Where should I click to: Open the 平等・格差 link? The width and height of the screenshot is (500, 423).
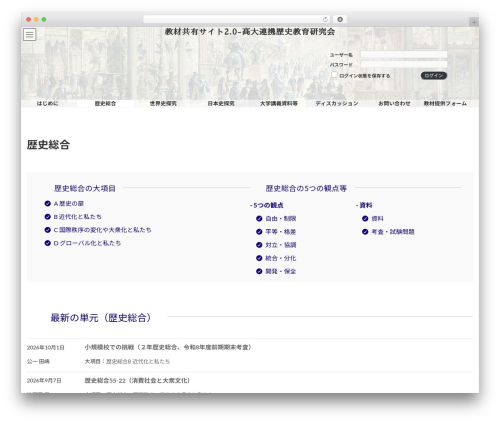coord(281,232)
